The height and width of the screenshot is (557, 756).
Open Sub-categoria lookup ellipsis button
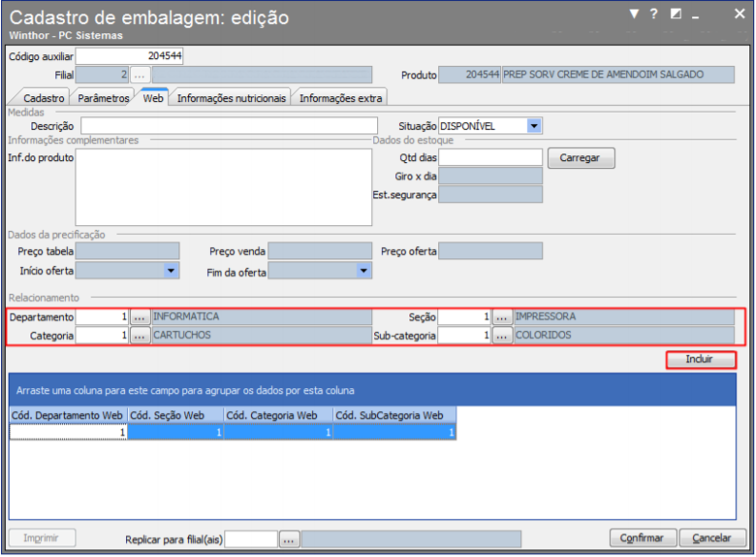(x=501, y=336)
